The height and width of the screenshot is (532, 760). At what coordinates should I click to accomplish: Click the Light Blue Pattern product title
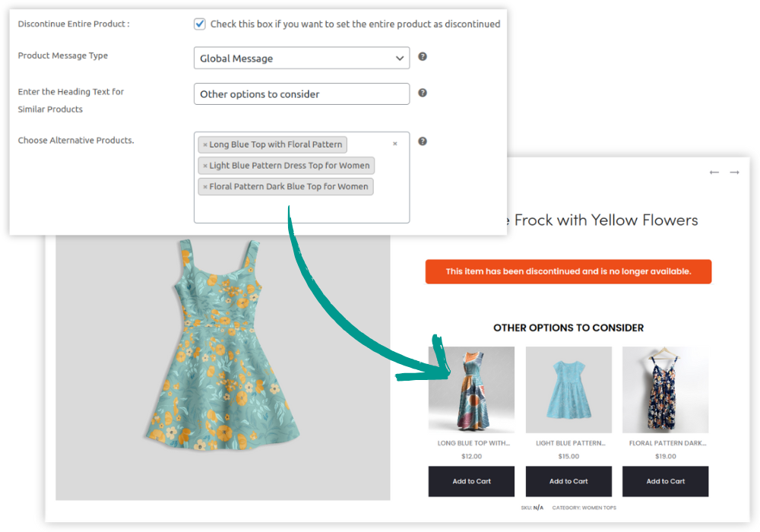[570, 443]
